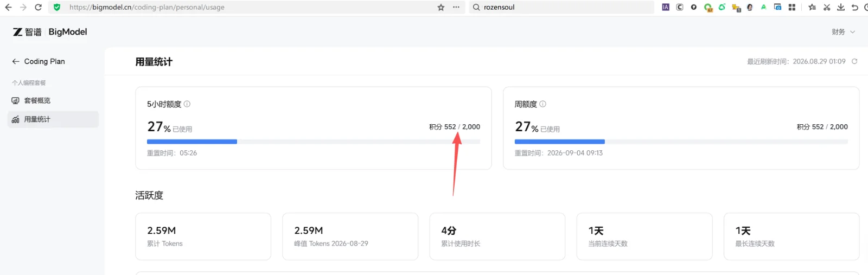Click the avatar face extension icon
Screen dimensions: 868x275
pos(750,7)
